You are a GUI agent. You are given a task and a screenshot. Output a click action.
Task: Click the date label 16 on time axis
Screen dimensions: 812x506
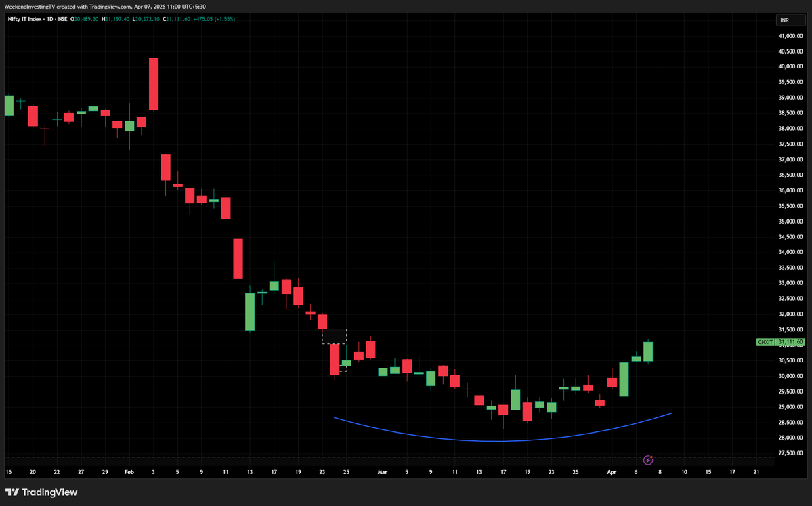[8, 472]
